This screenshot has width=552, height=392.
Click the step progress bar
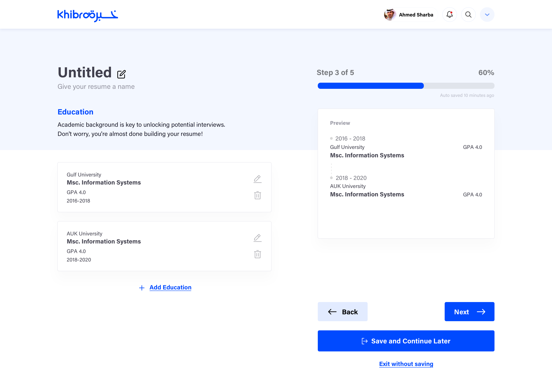(x=406, y=86)
